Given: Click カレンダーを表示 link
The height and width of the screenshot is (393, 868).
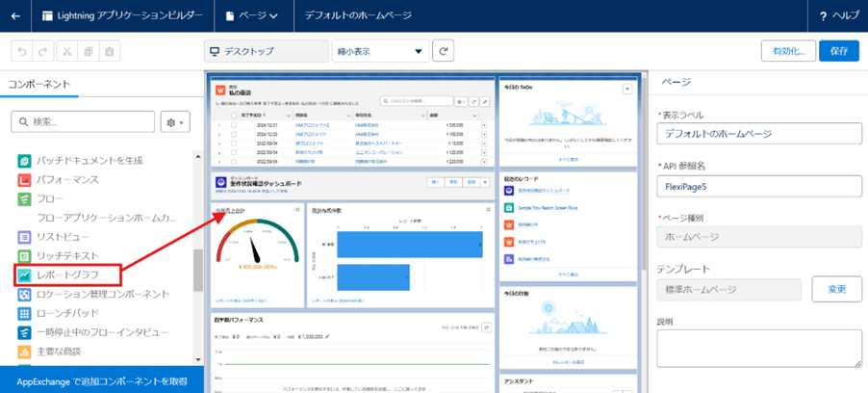Looking at the screenshot, I should 568,362.
